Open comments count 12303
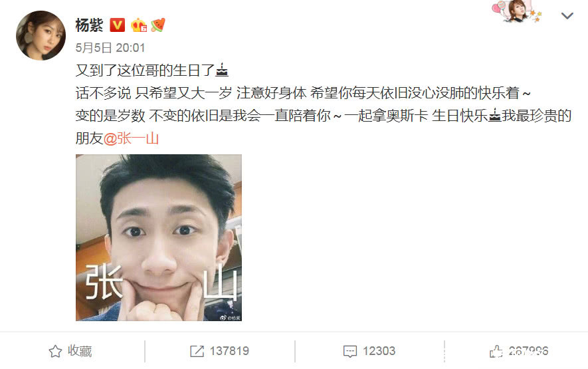The image size is (588, 369). 379,351
